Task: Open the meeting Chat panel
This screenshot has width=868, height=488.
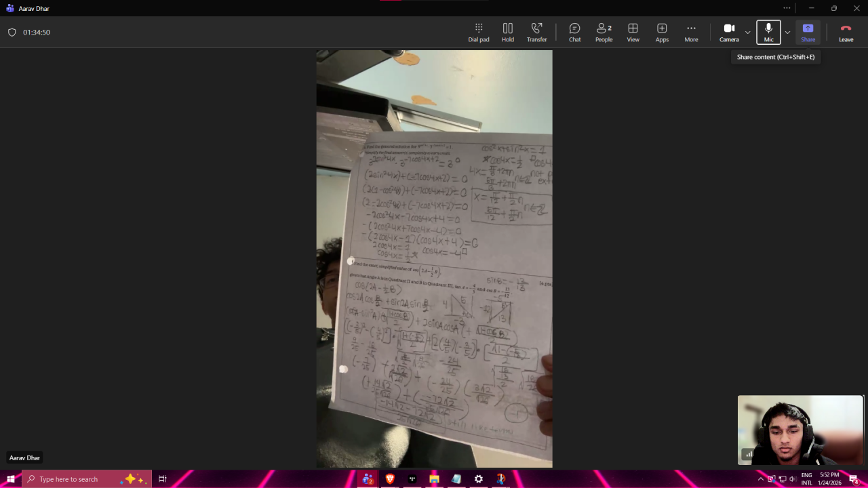Action: coord(574,32)
